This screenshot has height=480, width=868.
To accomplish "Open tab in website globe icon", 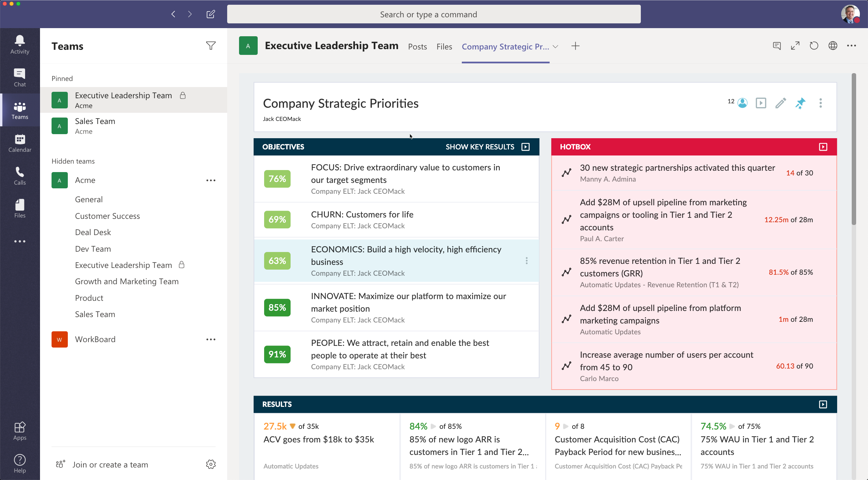I will 833,46.
